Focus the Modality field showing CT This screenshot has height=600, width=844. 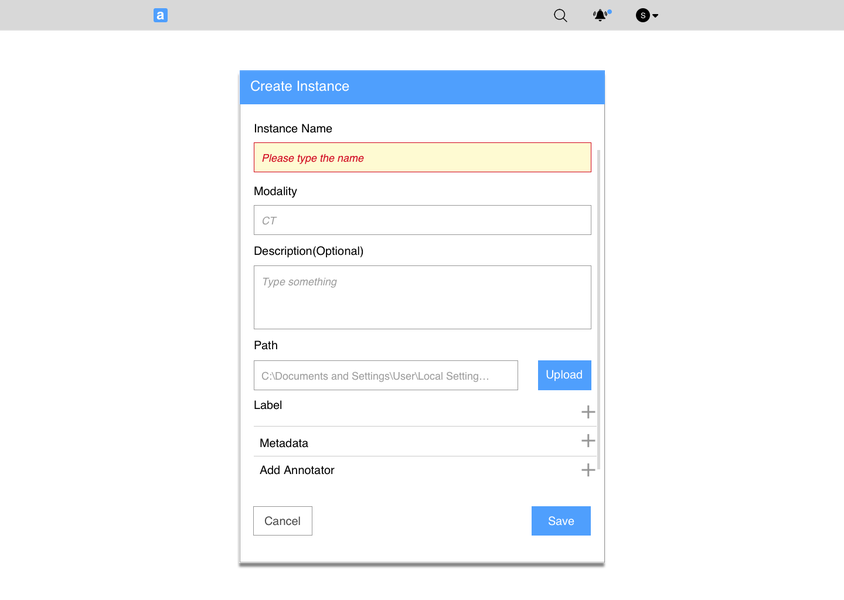422,220
